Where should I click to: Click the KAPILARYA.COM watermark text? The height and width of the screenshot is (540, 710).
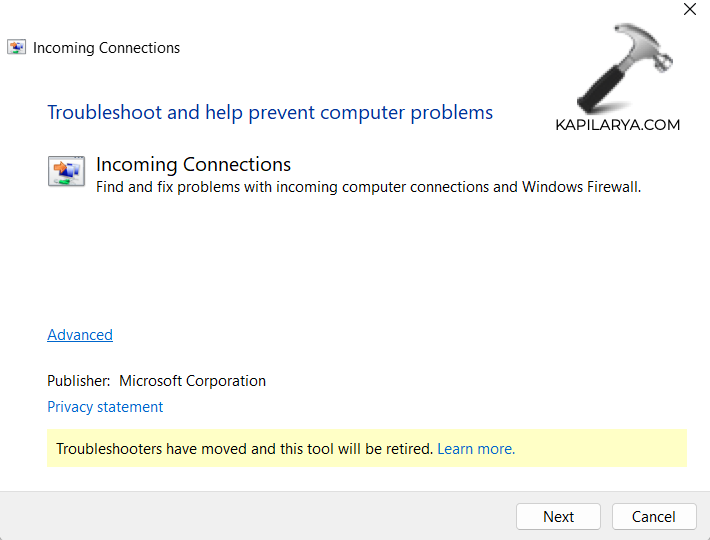point(617,125)
